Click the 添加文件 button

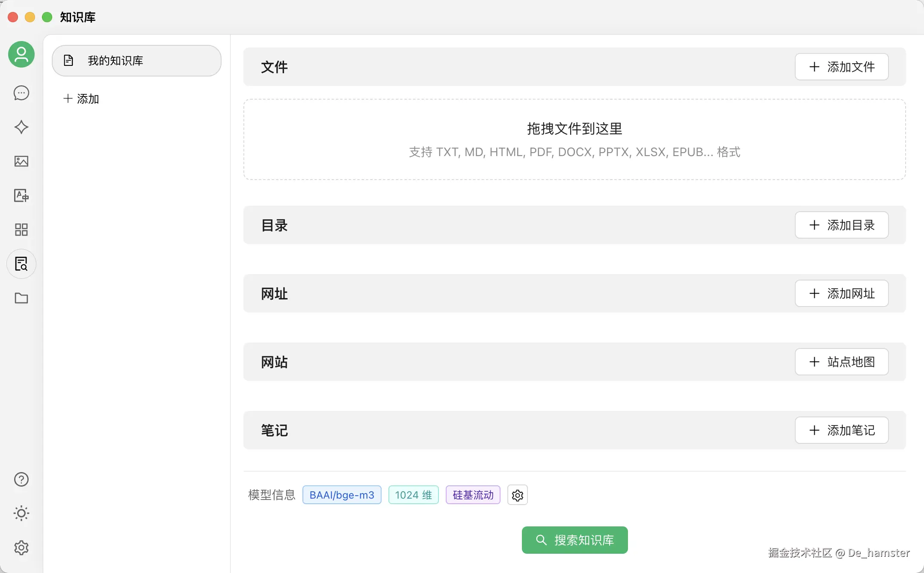tap(841, 67)
